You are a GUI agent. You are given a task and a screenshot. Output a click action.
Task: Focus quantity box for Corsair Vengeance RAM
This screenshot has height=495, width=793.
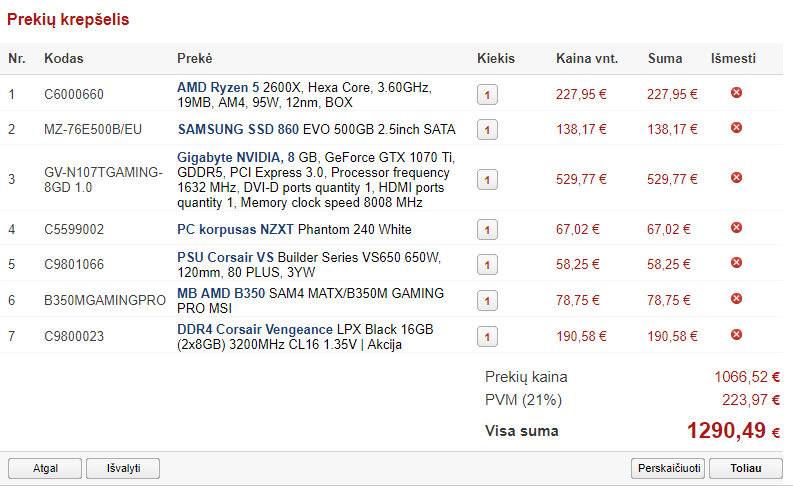tap(487, 337)
